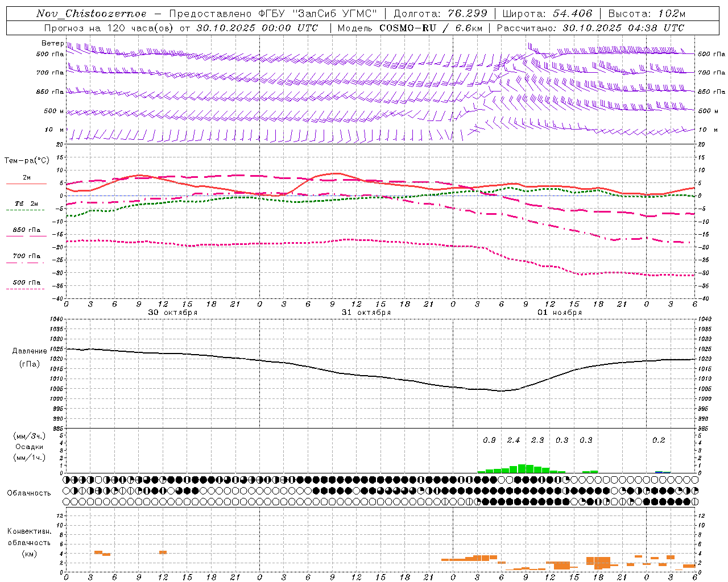Click the 01 ноября date label
Viewport: 728px width, 582px height.
(560, 313)
